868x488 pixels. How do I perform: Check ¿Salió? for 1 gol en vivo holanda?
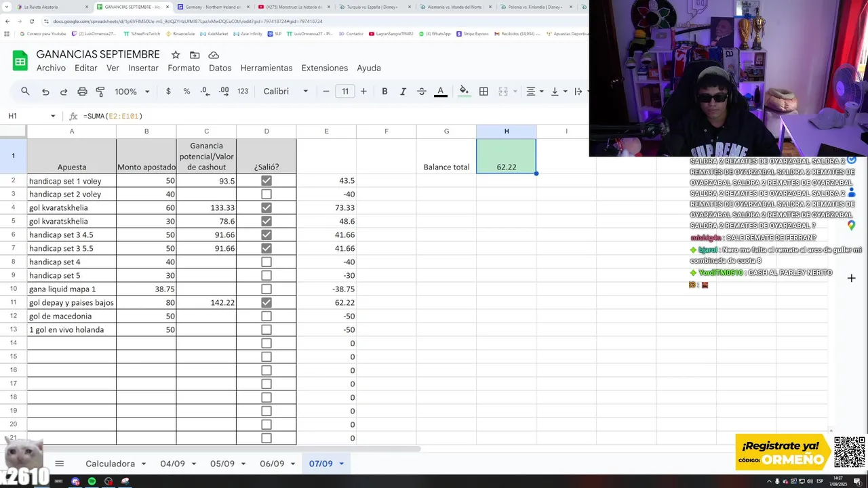tap(267, 329)
